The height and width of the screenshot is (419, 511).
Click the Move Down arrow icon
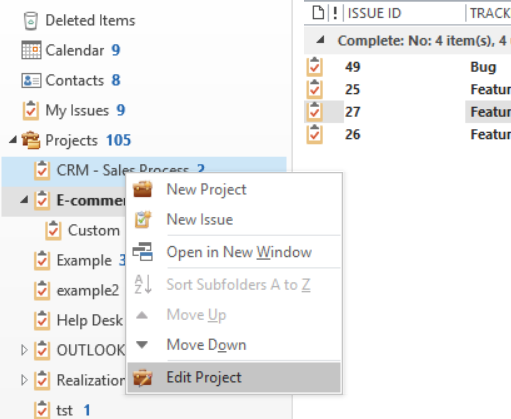(x=142, y=344)
